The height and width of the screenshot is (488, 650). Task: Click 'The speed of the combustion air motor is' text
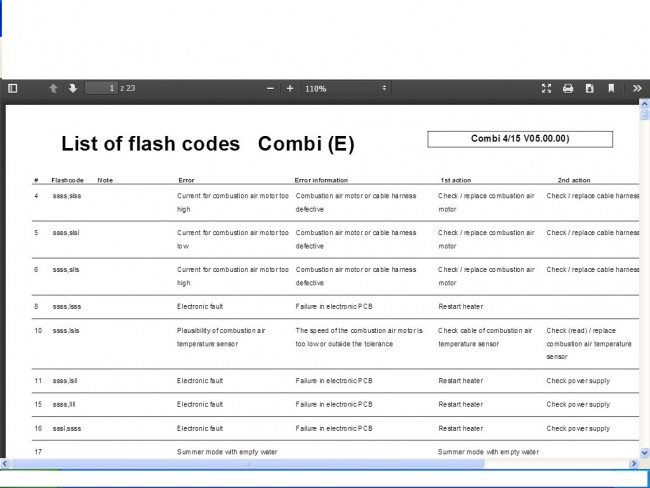point(359,331)
